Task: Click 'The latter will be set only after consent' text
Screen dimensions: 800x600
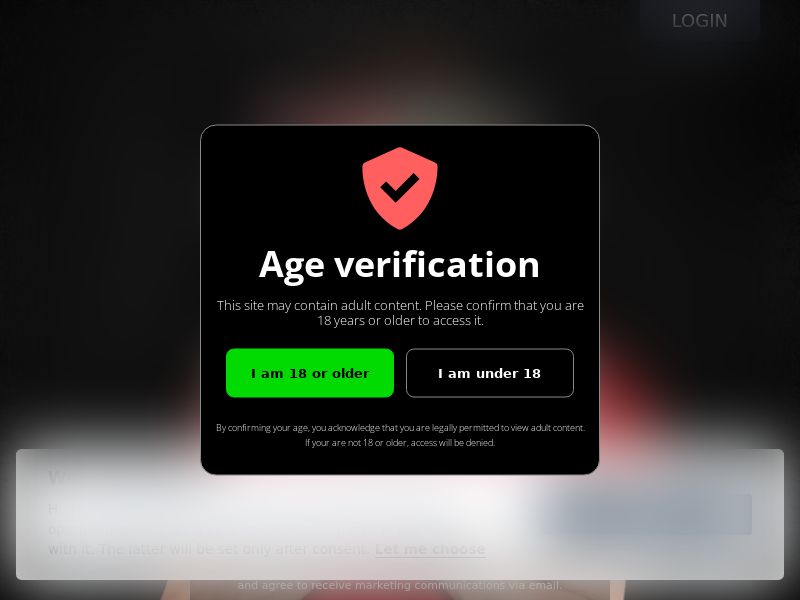Action: (233, 549)
